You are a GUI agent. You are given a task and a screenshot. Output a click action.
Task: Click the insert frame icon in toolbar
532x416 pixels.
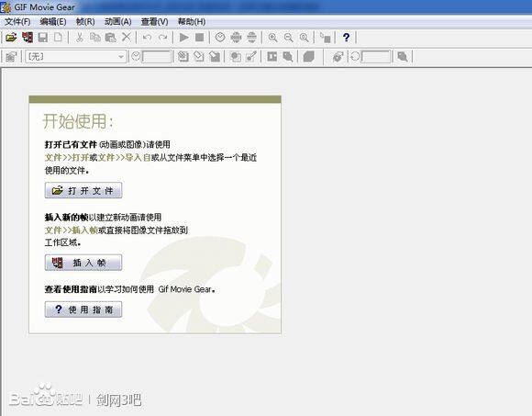pyautogui.click(x=28, y=37)
